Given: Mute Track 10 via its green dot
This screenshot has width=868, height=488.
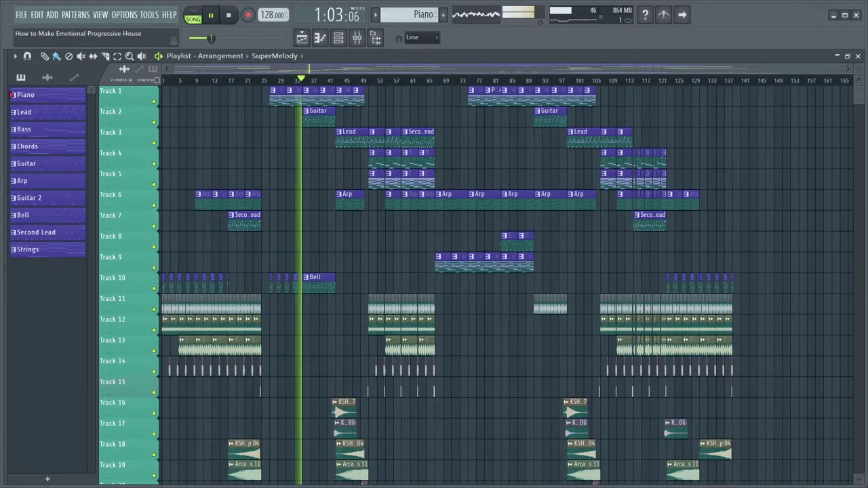Looking at the screenshot, I should pyautogui.click(x=154, y=289).
